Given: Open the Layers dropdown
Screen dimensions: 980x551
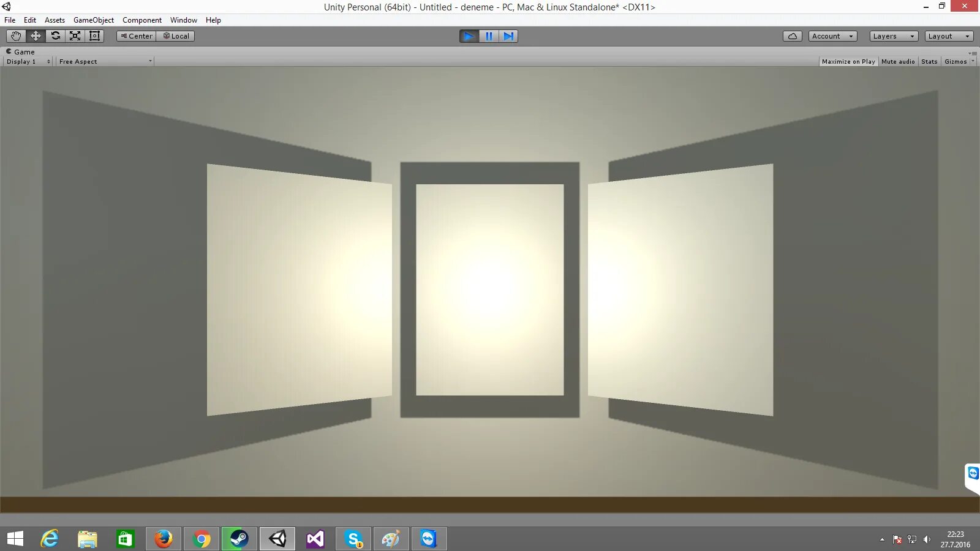Looking at the screenshot, I should coord(894,36).
